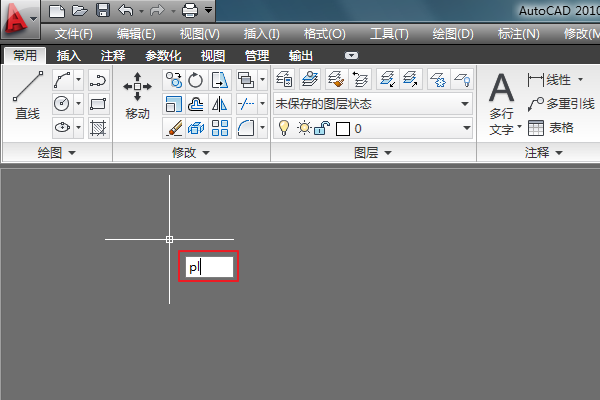Select the arc drawing tool

click(x=62, y=80)
